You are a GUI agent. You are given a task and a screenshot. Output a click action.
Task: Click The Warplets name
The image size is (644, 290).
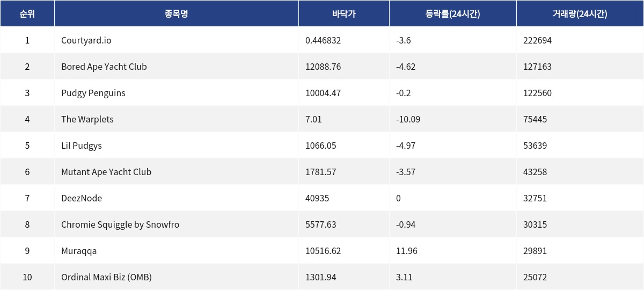[87, 119]
